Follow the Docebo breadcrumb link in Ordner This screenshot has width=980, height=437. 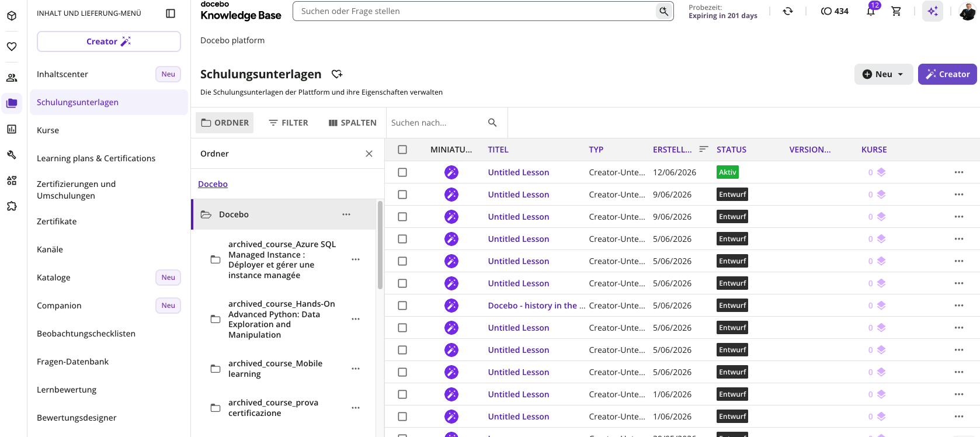pyautogui.click(x=213, y=184)
